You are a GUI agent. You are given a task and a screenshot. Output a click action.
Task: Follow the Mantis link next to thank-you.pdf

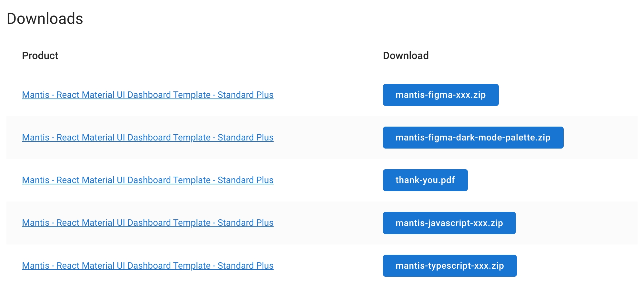[x=147, y=180]
